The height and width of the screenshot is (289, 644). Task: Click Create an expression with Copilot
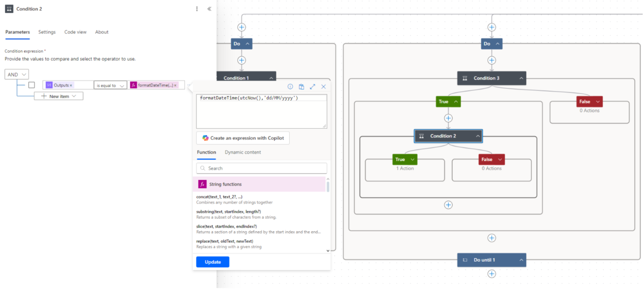(243, 138)
